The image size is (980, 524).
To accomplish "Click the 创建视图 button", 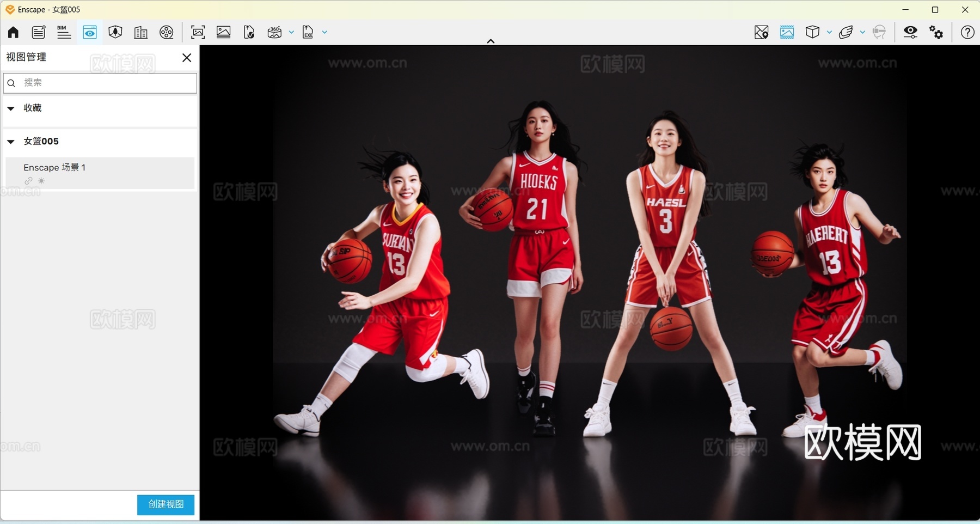I will coord(165,504).
